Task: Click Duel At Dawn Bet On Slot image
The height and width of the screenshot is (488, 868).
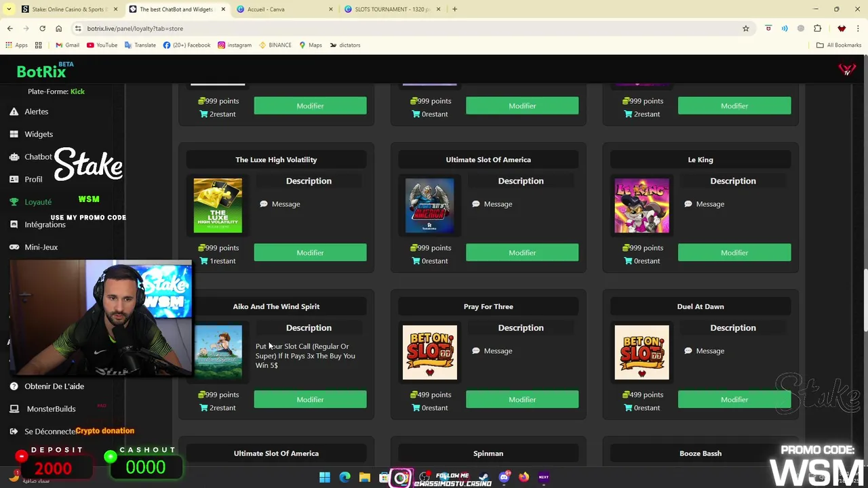Action: tap(642, 352)
